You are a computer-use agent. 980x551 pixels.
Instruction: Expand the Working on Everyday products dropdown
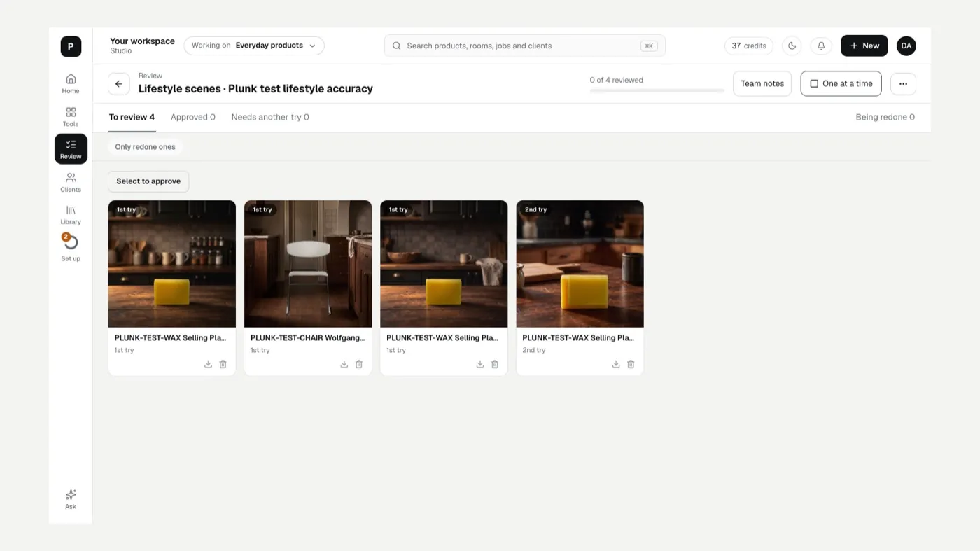254,46
